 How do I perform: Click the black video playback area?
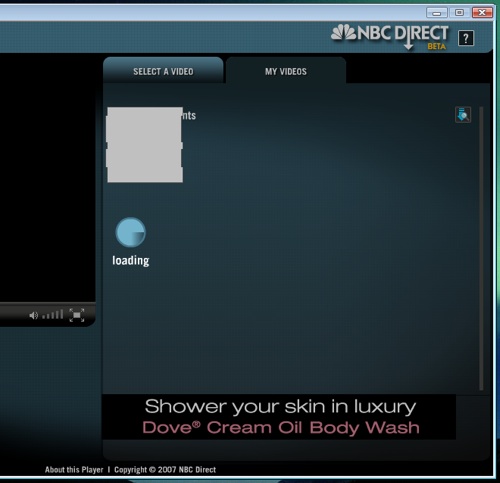click(x=48, y=178)
